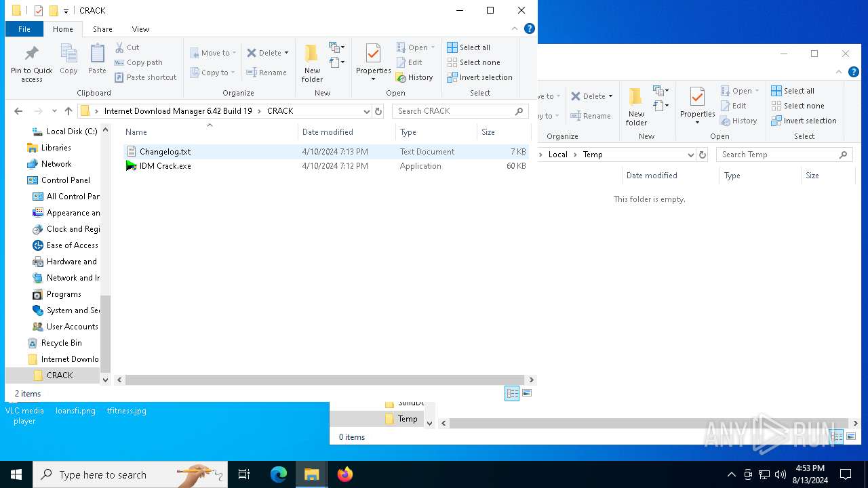Select CRACK folder in navigation pane

click(54, 375)
